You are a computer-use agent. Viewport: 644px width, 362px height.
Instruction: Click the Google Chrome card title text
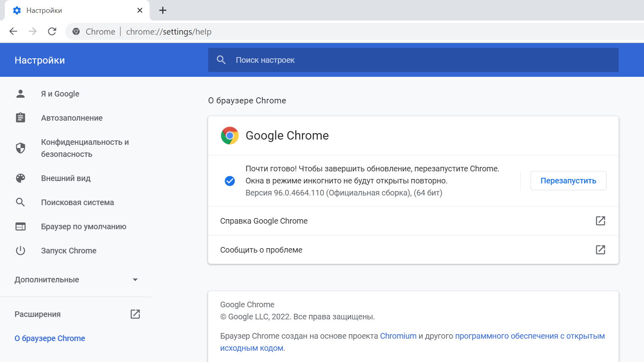(287, 136)
